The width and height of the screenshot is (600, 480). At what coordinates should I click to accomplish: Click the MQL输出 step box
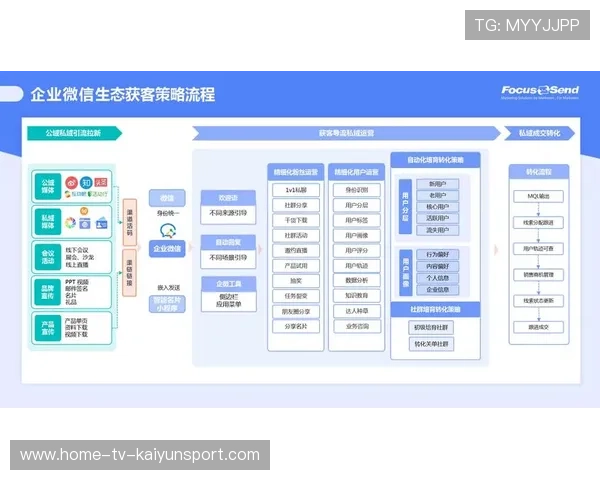coord(538,196)
